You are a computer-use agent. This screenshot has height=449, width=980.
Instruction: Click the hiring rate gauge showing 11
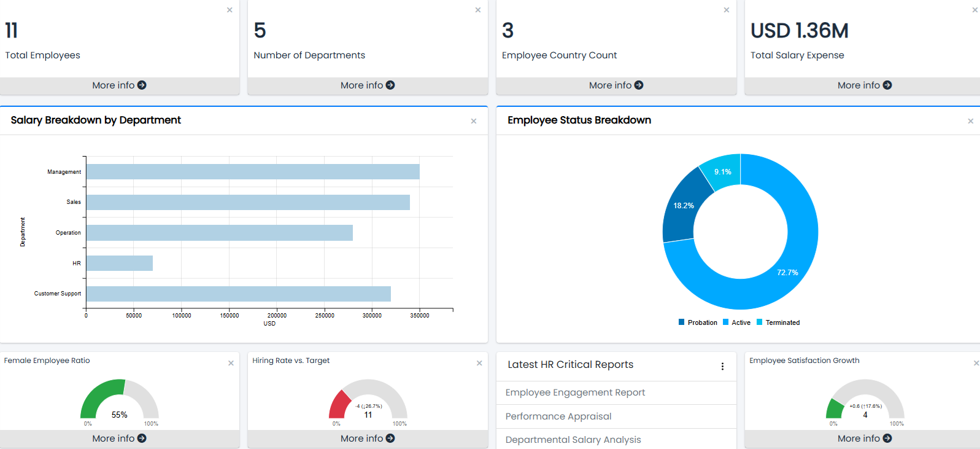coord(368,400)
